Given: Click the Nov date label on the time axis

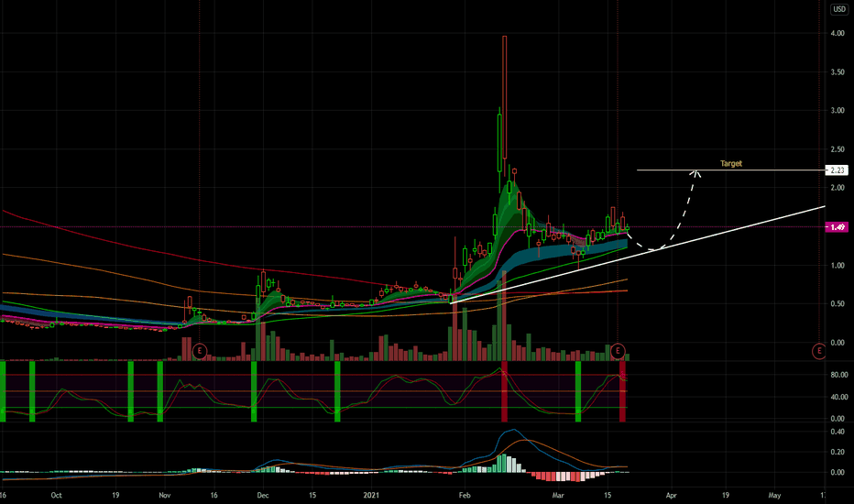Looking at the screenshot, I should tap(165, 495).
